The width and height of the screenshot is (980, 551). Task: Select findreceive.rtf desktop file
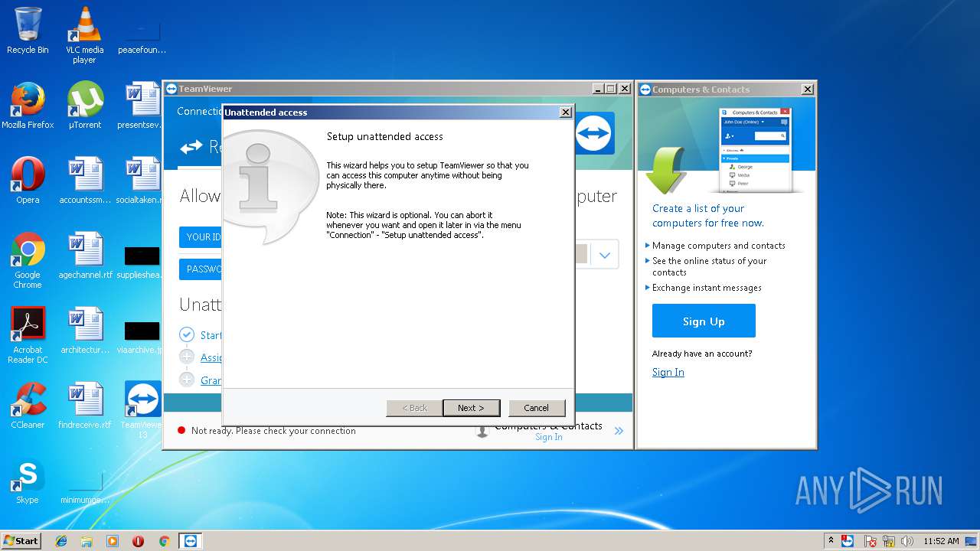pos(84,406)
